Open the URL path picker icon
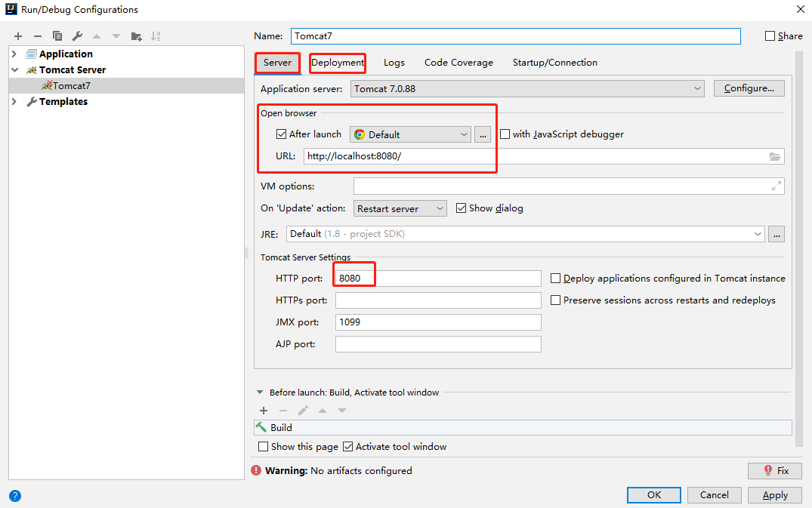The height and width of the screenshot is (508, 812). pos(776,156)
